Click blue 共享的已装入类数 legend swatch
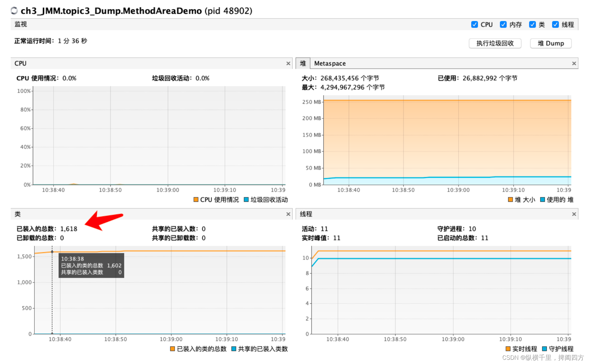This screenshot has height=364, width=589. point(233,349)
